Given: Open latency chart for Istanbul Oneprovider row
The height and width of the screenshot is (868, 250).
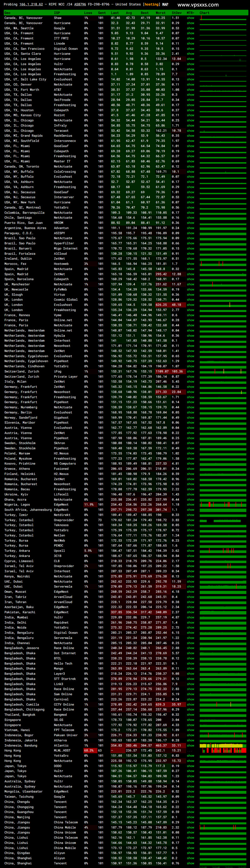Looking at the screenshot, I should coord(223,520).
